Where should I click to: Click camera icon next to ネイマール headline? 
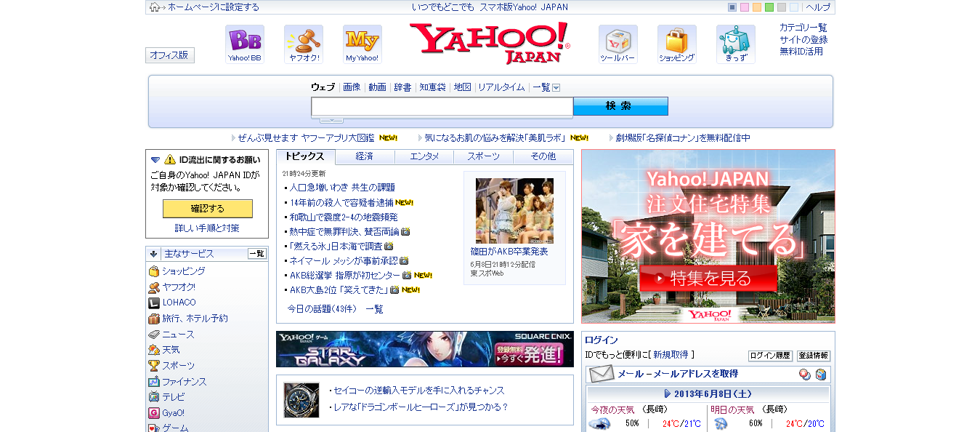(404, 261)
